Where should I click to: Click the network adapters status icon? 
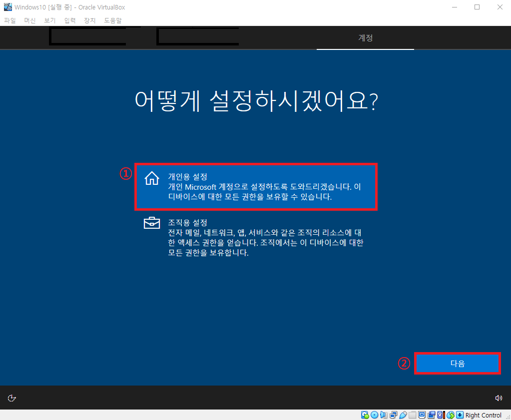coord(393,415)
